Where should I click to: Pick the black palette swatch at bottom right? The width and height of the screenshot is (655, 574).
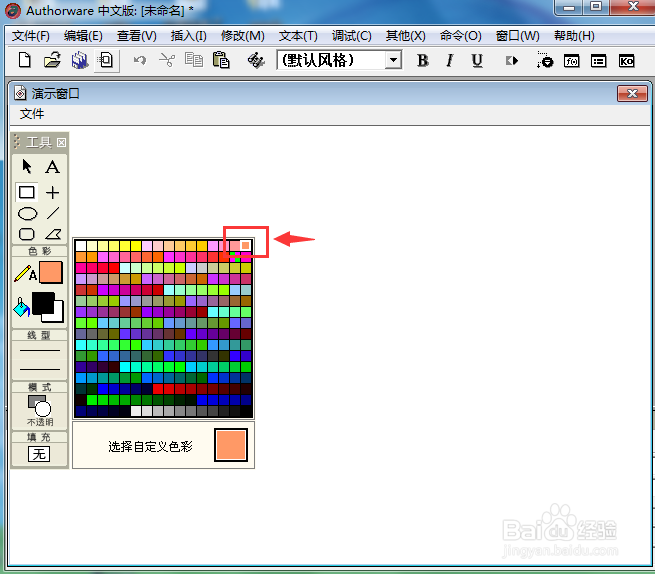pos(246,411)
